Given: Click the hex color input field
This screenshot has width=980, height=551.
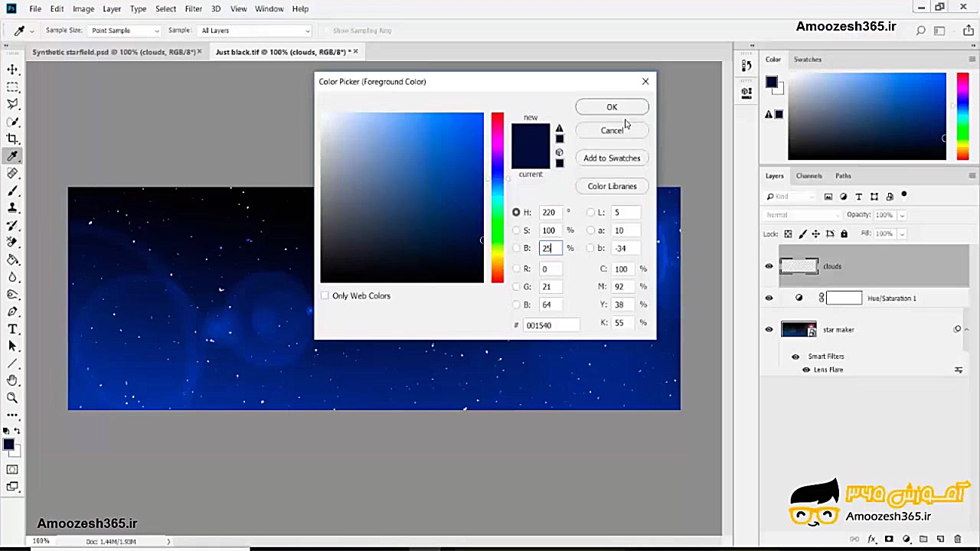Looking at the screenshot, I should point(550,325).
